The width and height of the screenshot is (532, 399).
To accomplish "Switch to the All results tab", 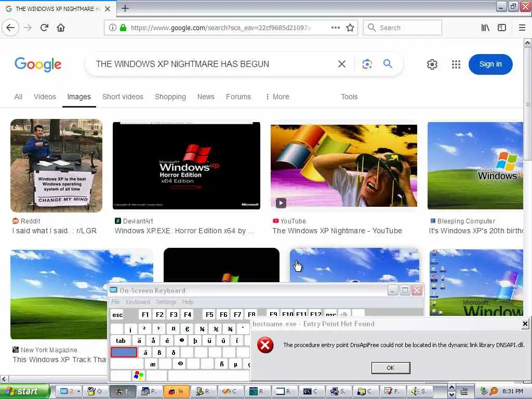I will point(18,97).
